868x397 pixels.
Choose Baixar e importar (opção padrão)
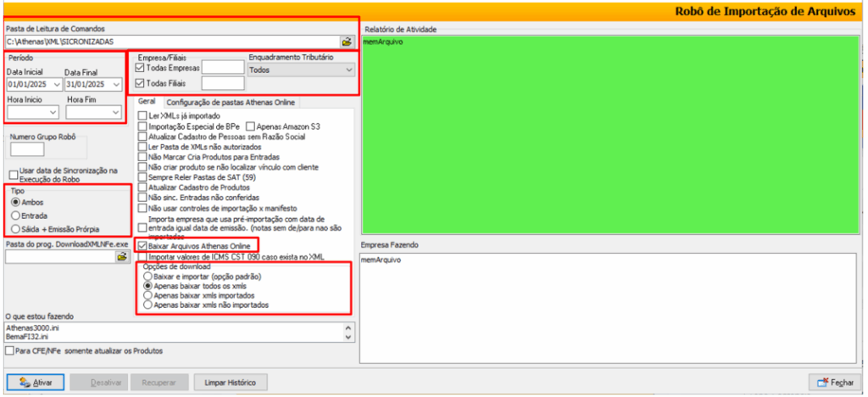click(149, 277)
